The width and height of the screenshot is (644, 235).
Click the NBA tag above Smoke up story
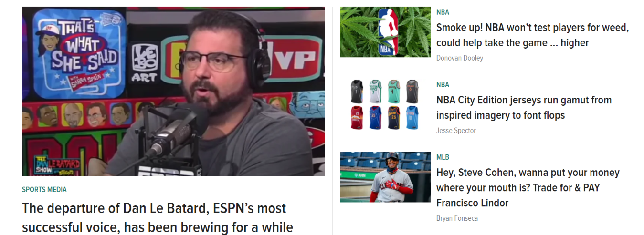point(443,12)
